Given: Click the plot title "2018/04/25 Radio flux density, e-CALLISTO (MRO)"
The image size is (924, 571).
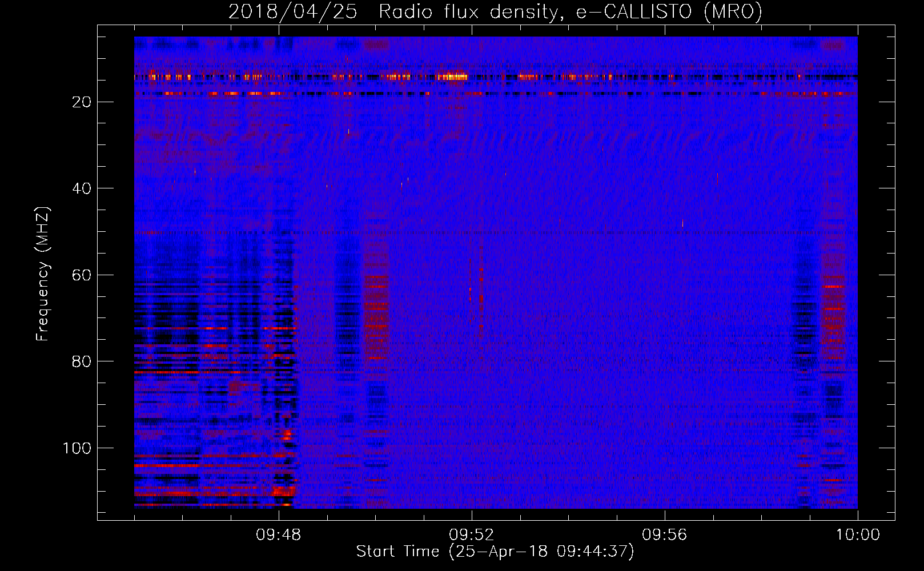Looking at the screenshot, I should pos(495,11).
